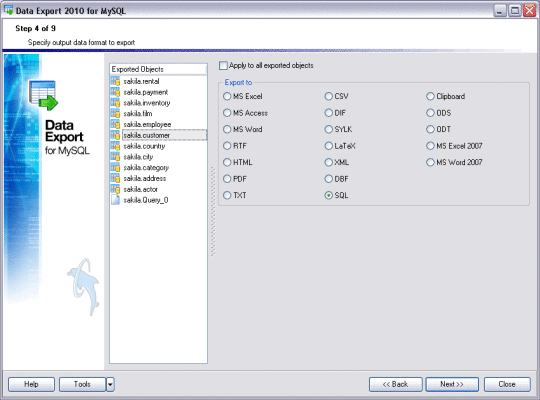The image size is (540, 400).
Task: Click the Exported Objects column header
Action: point(158,69)
